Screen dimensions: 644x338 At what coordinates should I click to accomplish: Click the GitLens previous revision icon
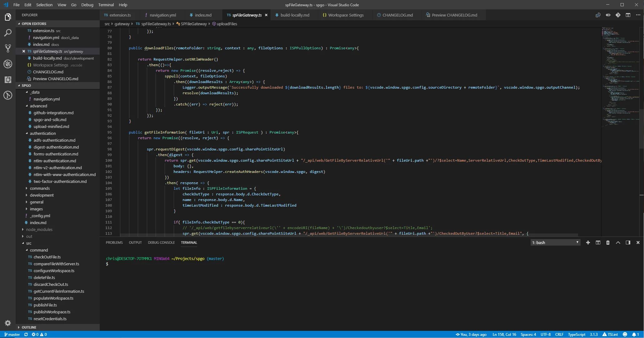[608, 15]
